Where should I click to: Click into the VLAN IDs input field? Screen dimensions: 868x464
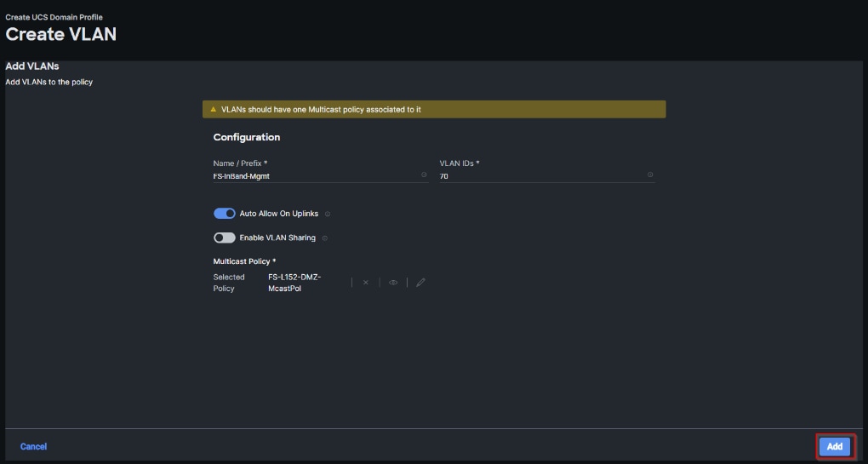(541, 175)
